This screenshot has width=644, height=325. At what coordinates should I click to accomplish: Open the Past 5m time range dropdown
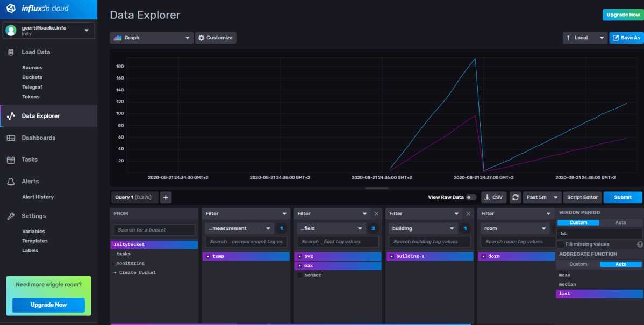542,197
